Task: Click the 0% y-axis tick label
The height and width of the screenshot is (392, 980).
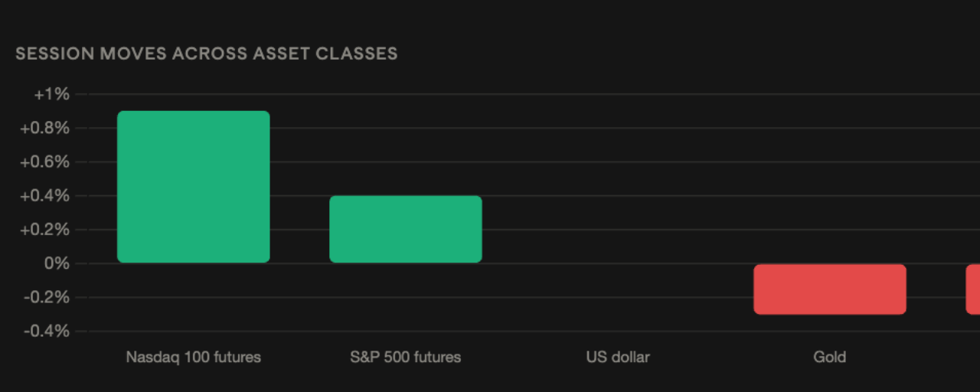Action: 57,263
